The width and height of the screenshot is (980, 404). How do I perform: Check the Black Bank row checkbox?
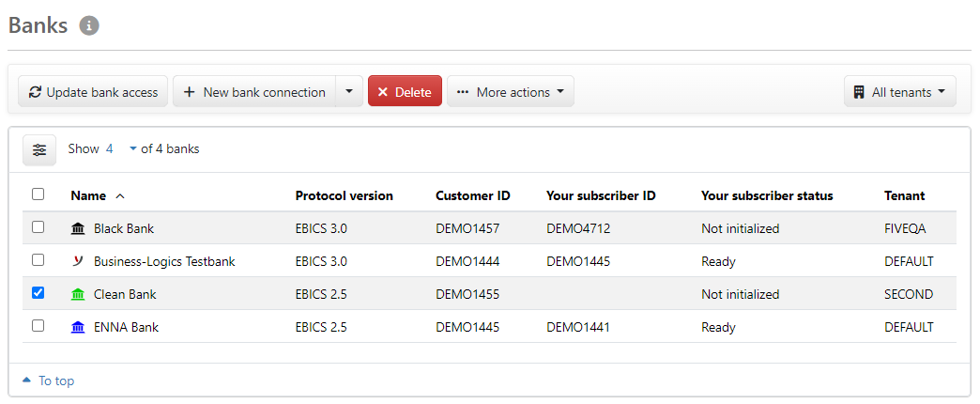38,227
